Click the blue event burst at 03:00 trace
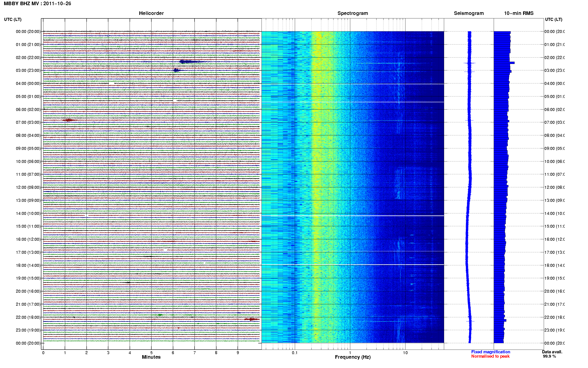 tap(177, 70)
